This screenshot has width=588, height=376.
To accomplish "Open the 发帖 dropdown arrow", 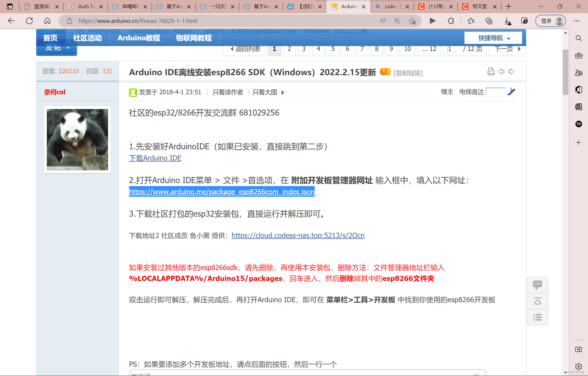I will pos(68,48).
